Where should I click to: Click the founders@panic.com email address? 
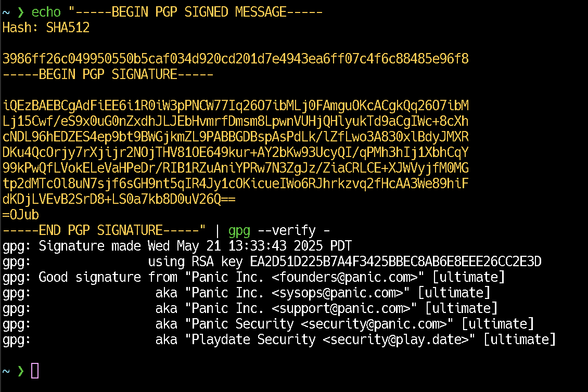click(345, 277)
